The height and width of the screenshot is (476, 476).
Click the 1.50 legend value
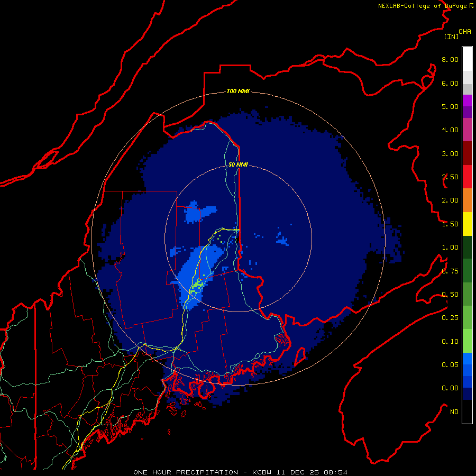pyautogui.click(x=450, y=224)
